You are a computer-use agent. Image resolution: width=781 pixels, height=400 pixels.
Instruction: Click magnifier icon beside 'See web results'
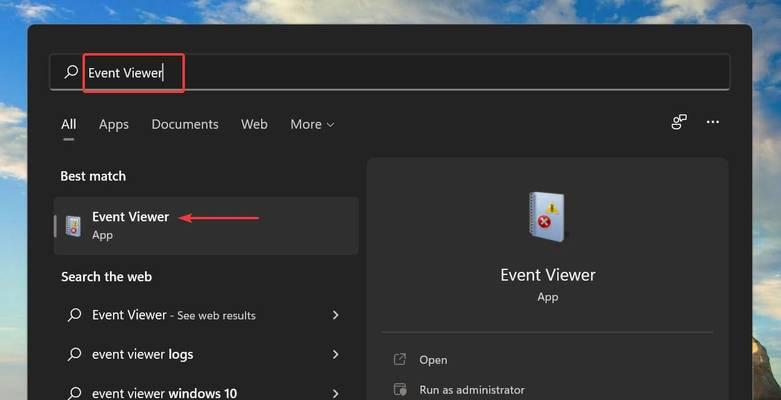pyautogui.click(x=75, y=315)
